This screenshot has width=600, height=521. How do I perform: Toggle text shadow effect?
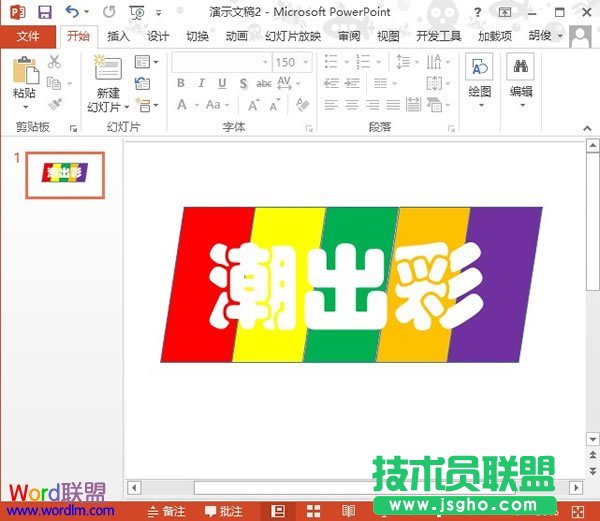(243, 83)
